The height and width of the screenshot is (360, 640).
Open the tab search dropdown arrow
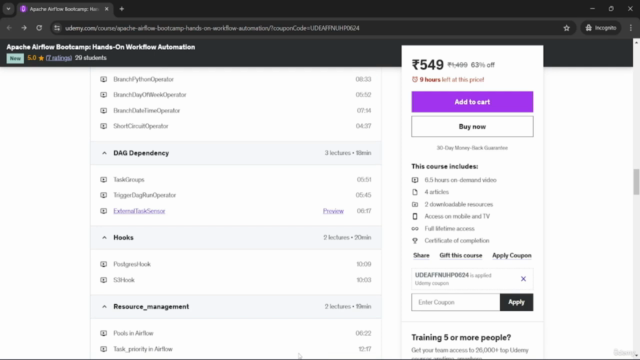tap(8, 9)
